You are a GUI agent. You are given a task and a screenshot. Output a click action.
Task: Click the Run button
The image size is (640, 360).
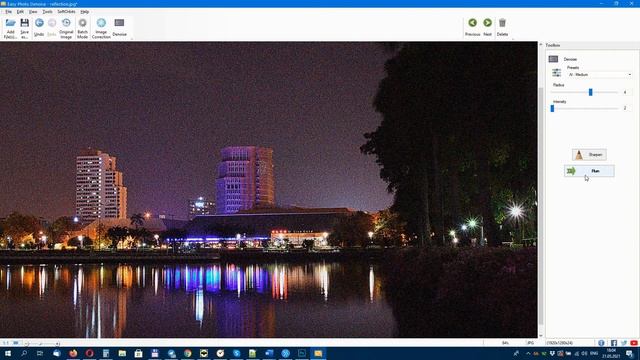click(x=589, y=171)
